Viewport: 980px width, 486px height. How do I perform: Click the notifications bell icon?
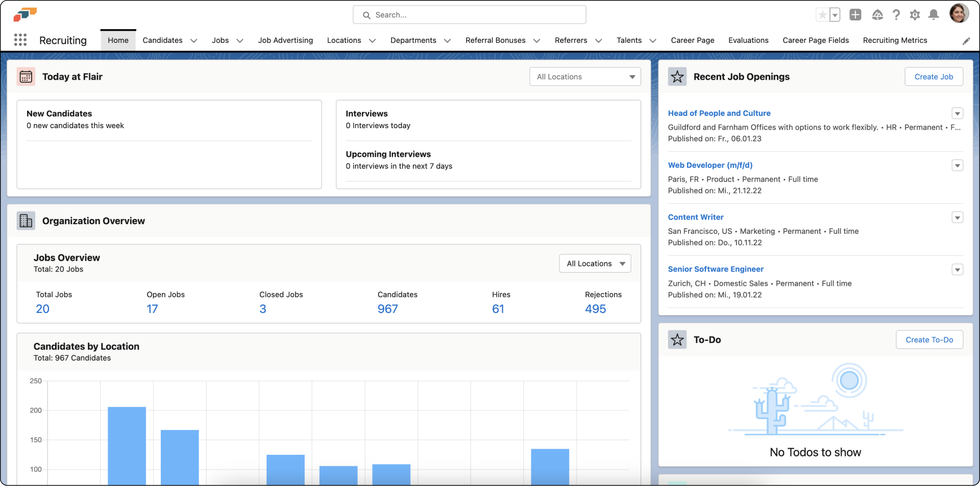[x=934, y=15]
